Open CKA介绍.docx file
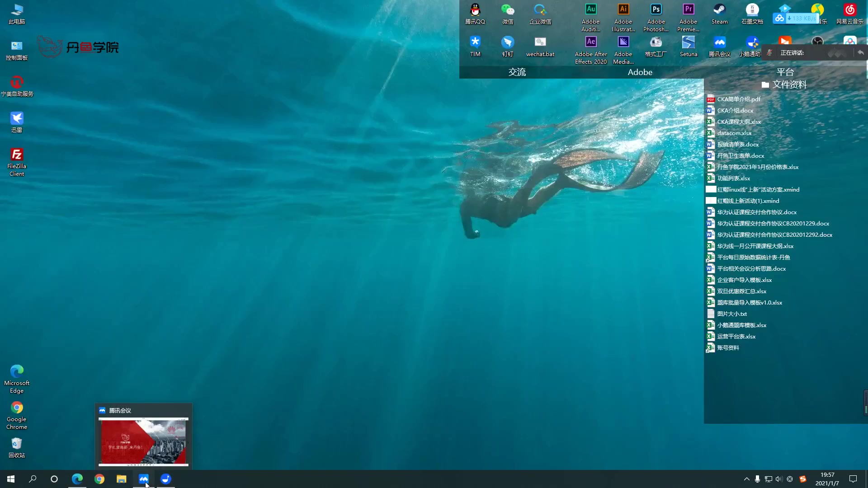This screenshot has width=868, height=488. click(x=730, y=110)
